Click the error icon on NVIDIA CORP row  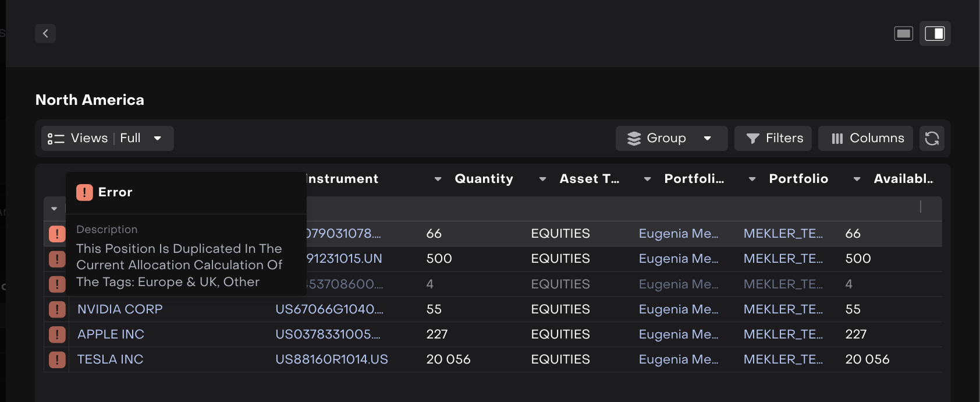[x=57, y=309]
